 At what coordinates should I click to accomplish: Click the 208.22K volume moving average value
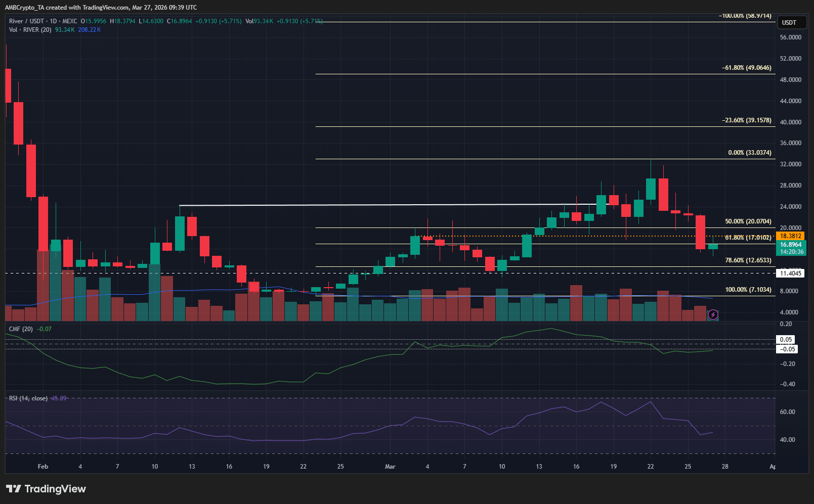pyautogui.click(x=89, y=30)
